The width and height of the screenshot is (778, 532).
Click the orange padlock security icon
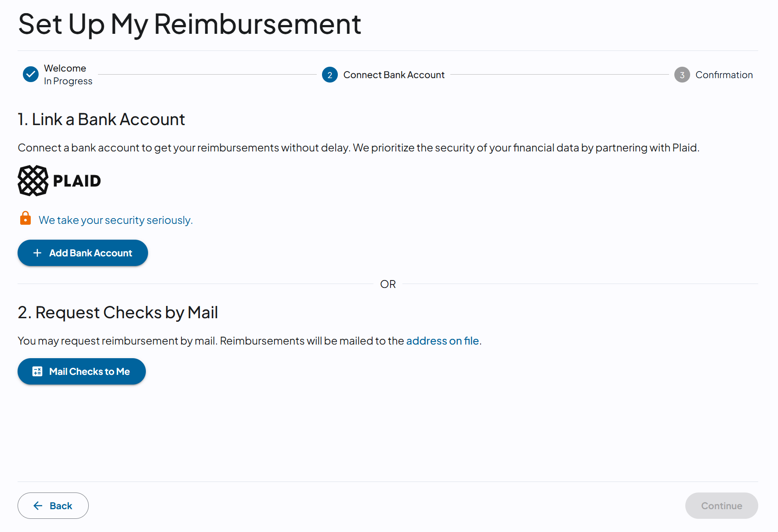pyautogui.click(x=25, y=218)
